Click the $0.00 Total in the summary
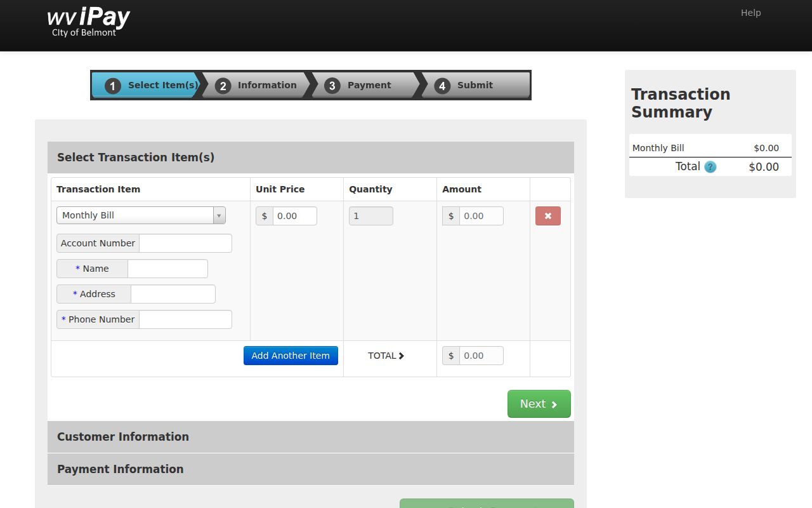The image size is (812, 508). click(764, 167)
